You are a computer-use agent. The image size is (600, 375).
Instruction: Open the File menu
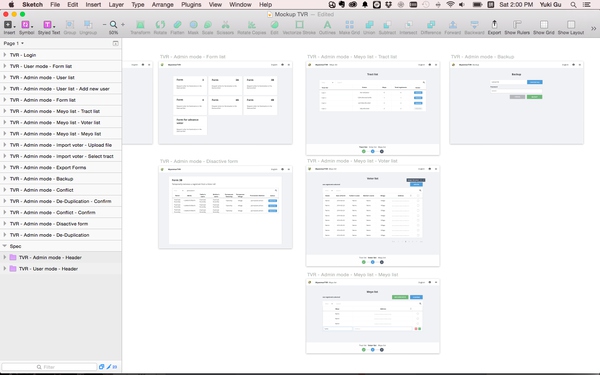pyautogui.click(x=55, y=5)
